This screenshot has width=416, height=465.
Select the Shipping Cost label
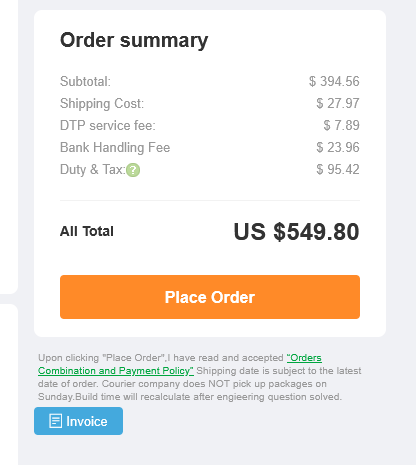click(102, 104)
